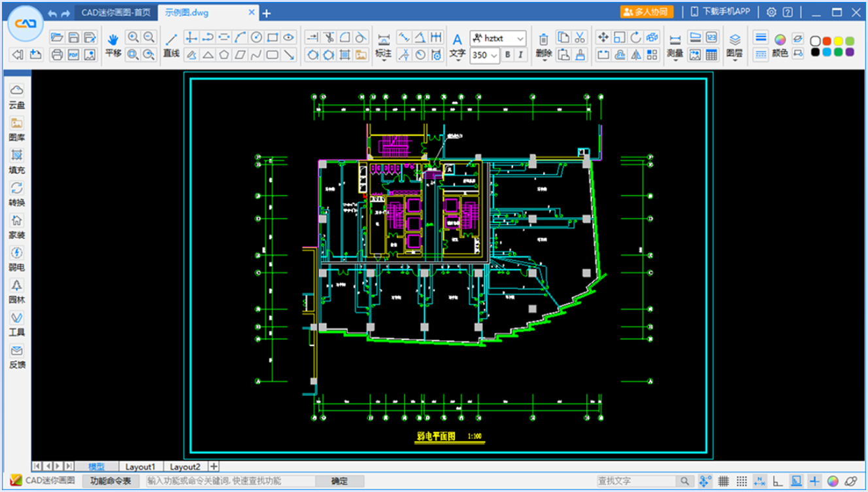Toggle the grid display in status bar

pyautogui.click(x=724, y=482)
